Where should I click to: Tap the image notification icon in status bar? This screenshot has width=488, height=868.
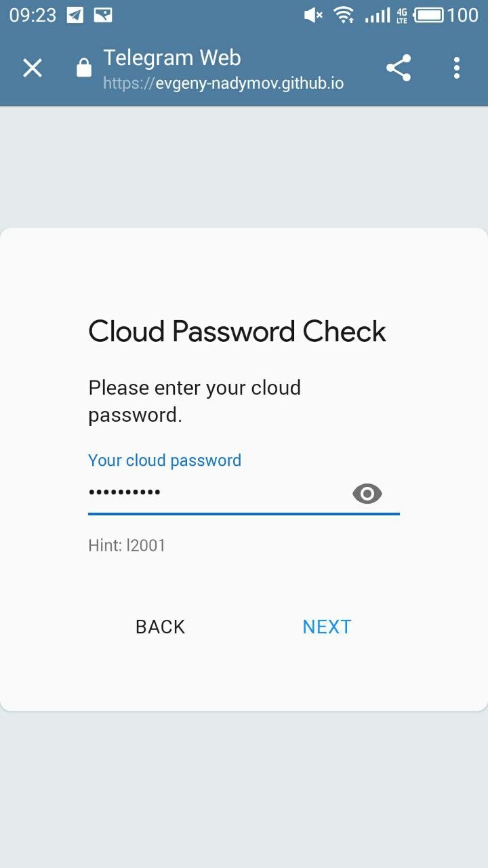(103, 15)
